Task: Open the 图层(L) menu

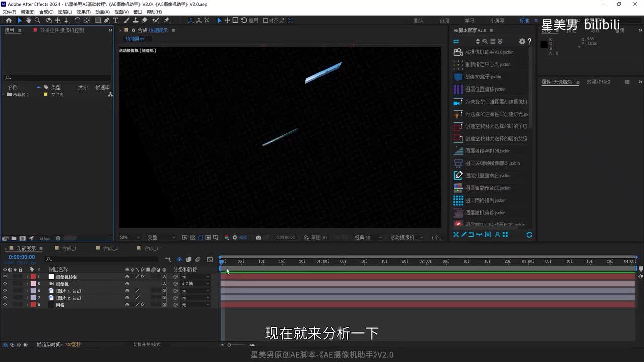Action: (x=65, y=12)
